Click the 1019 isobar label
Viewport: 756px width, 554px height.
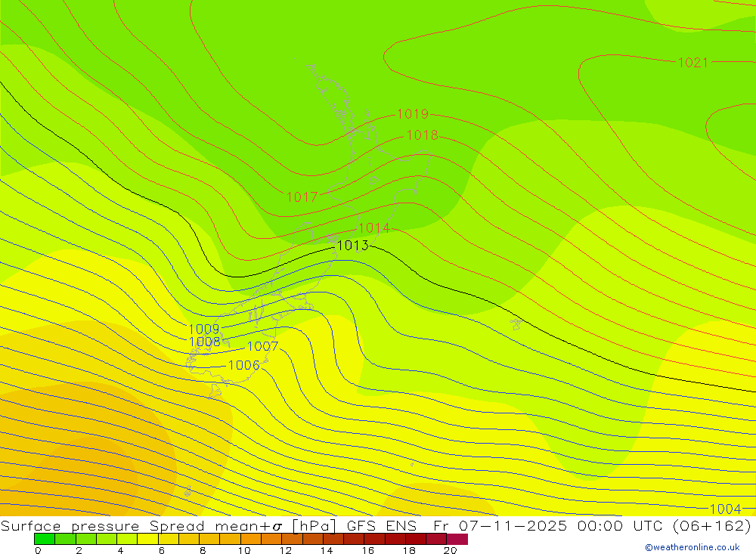[413, 114]
